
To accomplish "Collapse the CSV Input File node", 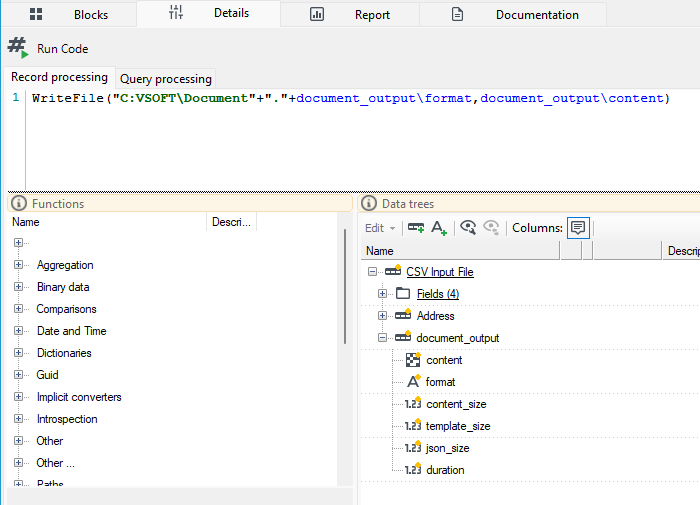I will (x=372, y=271).
